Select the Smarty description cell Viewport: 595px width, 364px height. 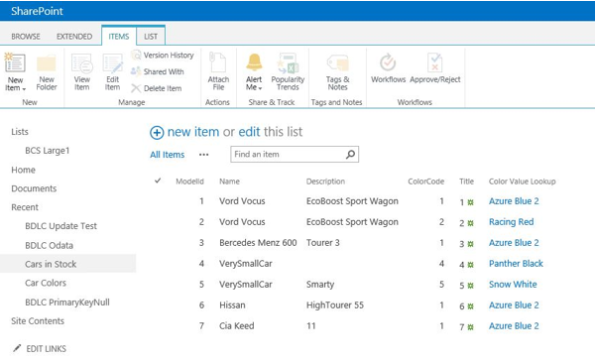pos(320,285)
